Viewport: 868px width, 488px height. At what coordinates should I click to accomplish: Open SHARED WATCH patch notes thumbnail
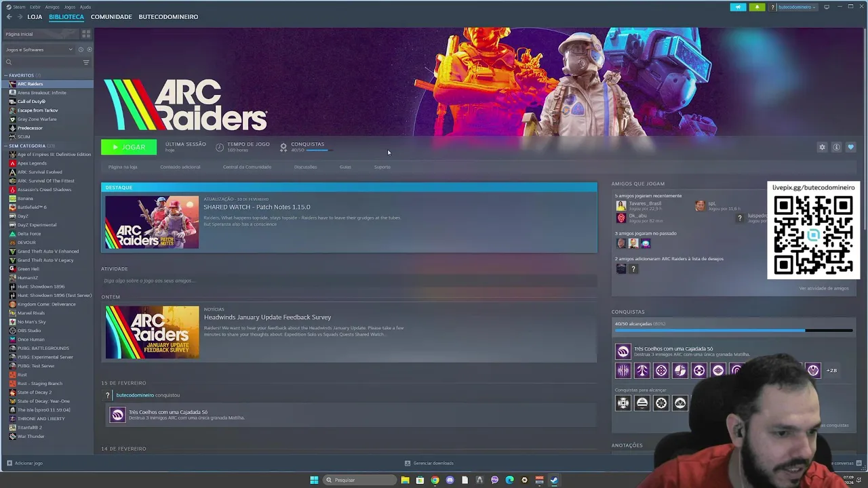point(152,222)
